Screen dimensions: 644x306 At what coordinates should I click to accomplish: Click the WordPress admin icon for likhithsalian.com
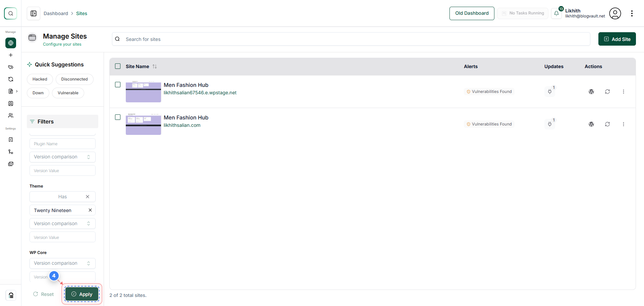point(591,124)
